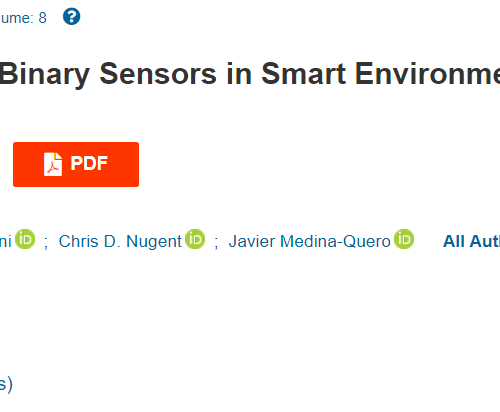The image size is (500, 412).
Task: Download the article via red PDF button
Action: coord(76,164)
